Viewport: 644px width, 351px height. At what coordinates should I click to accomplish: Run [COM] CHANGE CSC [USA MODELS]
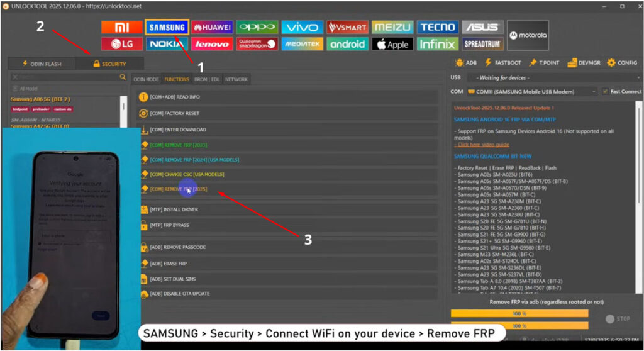pos(287,175)
